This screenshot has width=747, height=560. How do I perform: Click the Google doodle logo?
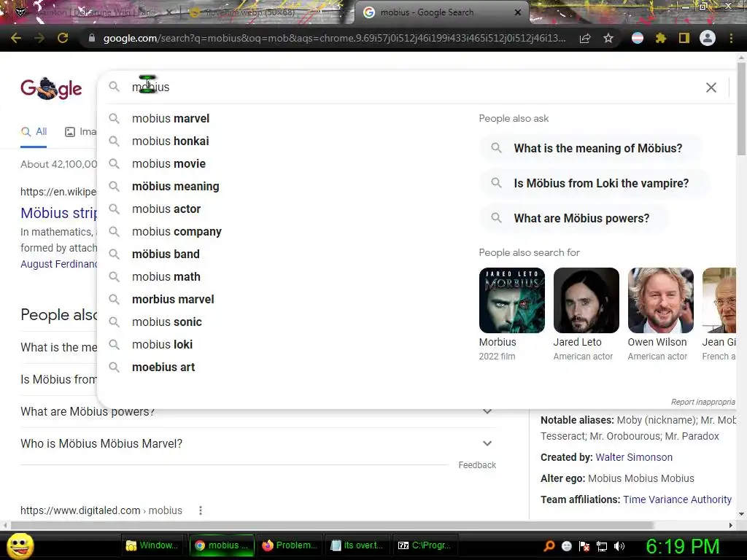click(x=51, y=88)
